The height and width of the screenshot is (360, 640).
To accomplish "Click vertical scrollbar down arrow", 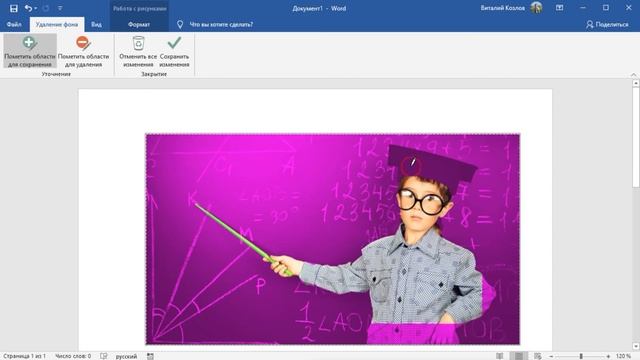I will [636, 347].
